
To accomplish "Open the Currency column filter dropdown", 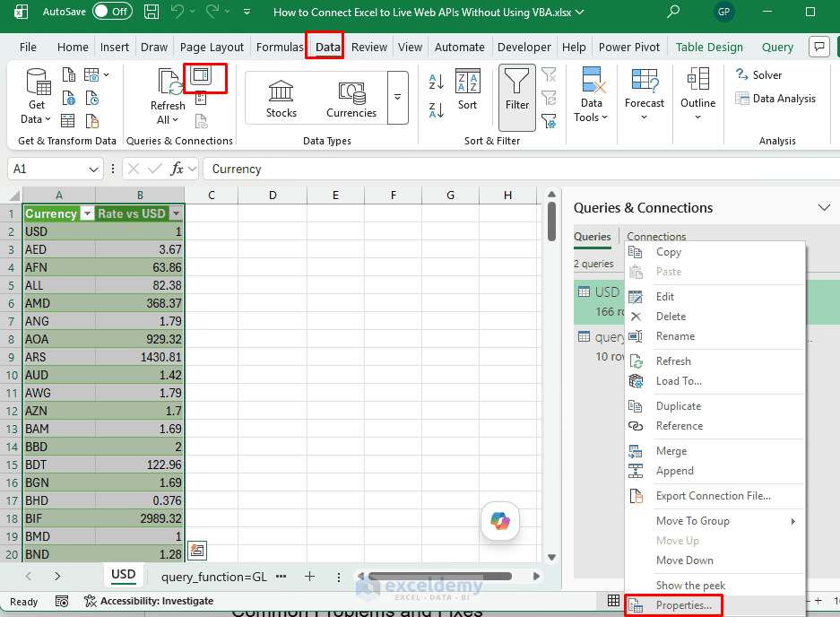I will (x=87, y=213).
